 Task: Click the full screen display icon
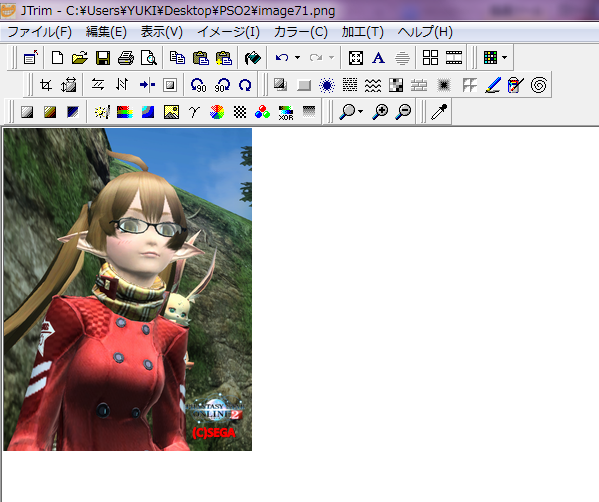point(356,58)
